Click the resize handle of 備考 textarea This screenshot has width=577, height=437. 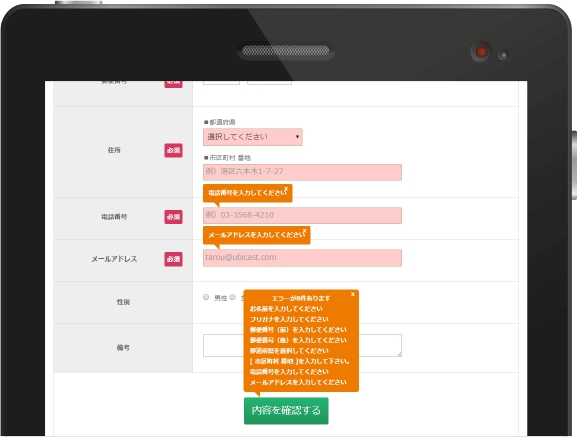point(399,354)
